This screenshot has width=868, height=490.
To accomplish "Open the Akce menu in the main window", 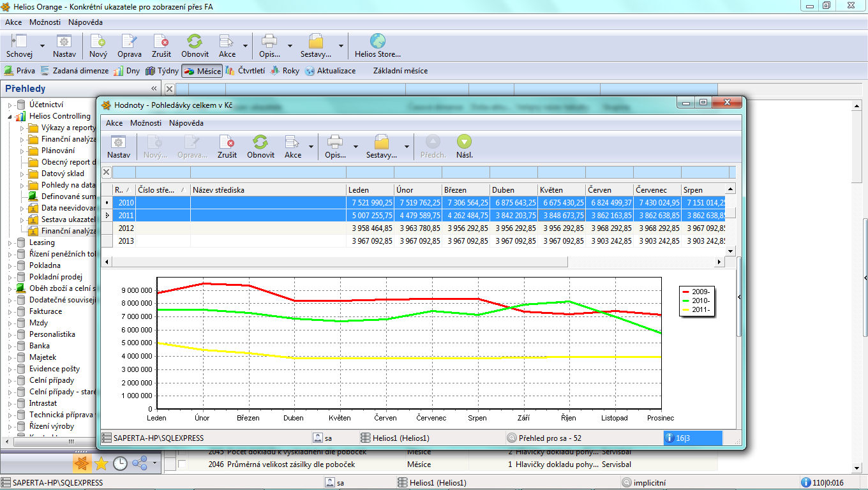I will pyautogui.click(x=13, y=22).
